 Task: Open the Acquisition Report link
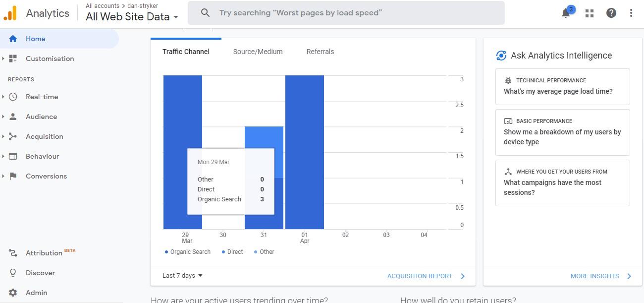click(426, 276)
